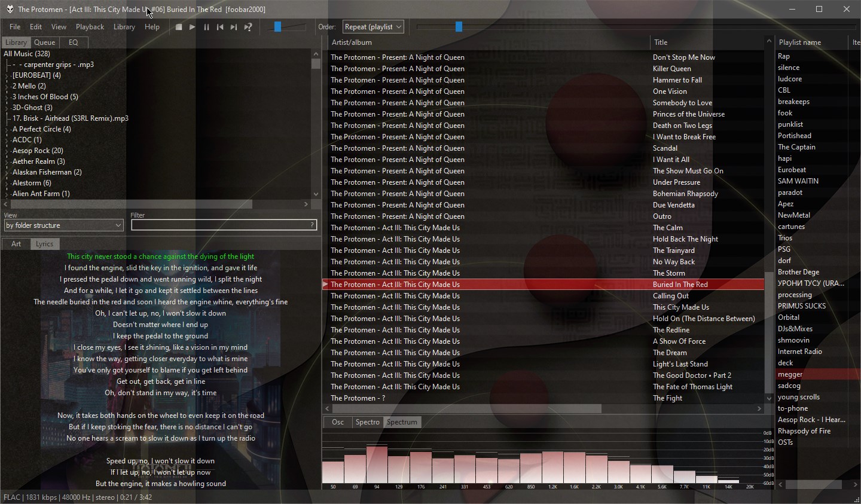Switch to the Queue tab
Image resolution: width=861 pixels, height=504 pixels.
[44, 42]
